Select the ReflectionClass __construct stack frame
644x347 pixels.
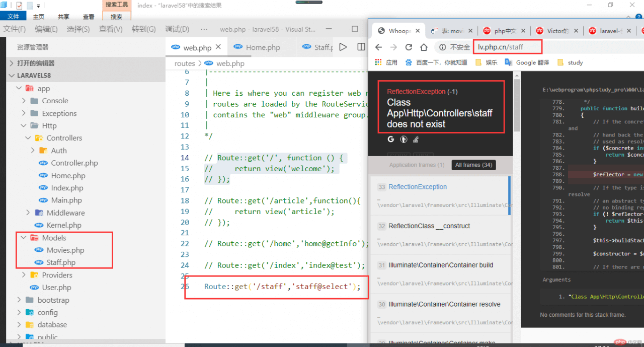441,235
